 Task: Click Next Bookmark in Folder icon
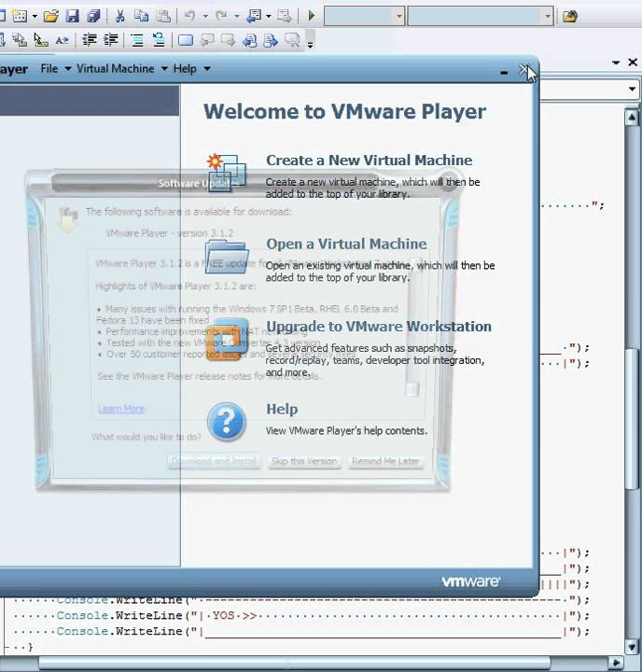pyautogui.click(x=271, y=40)
